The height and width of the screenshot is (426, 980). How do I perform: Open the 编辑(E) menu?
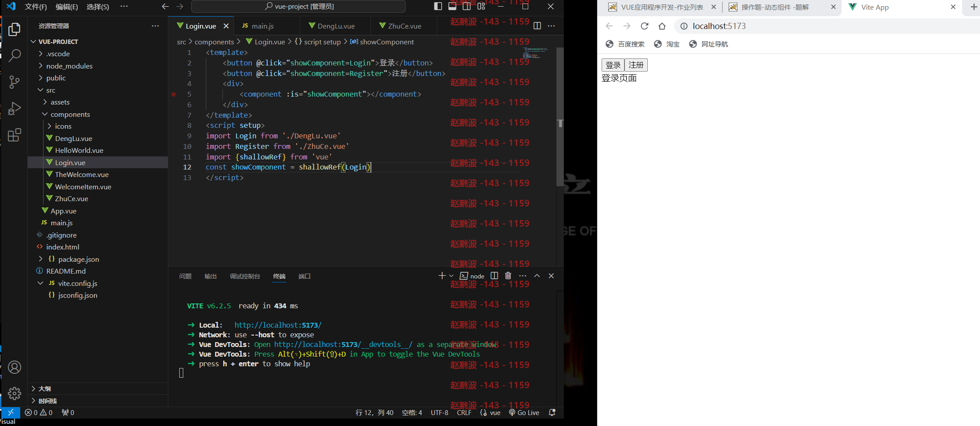click(x=67, y=7)
